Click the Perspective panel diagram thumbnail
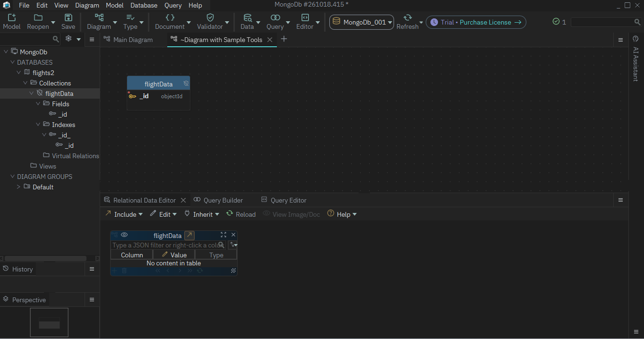644x339 pixels. 49,322
